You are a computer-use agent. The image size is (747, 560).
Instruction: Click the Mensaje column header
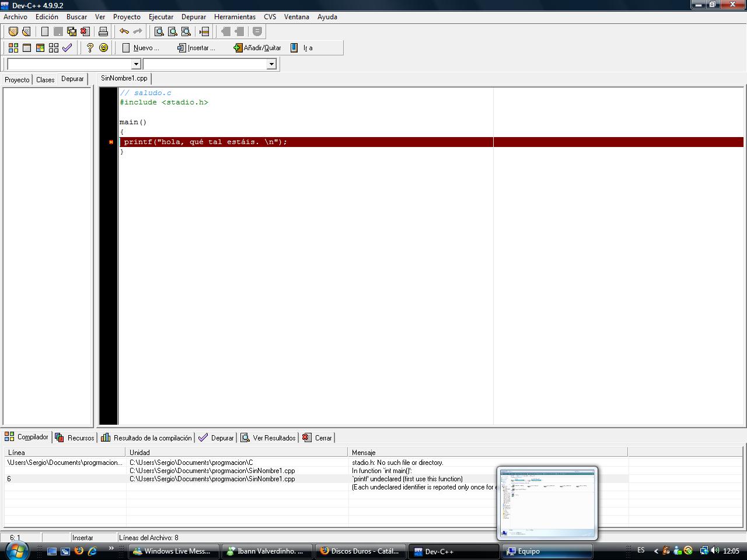point(487,452)
